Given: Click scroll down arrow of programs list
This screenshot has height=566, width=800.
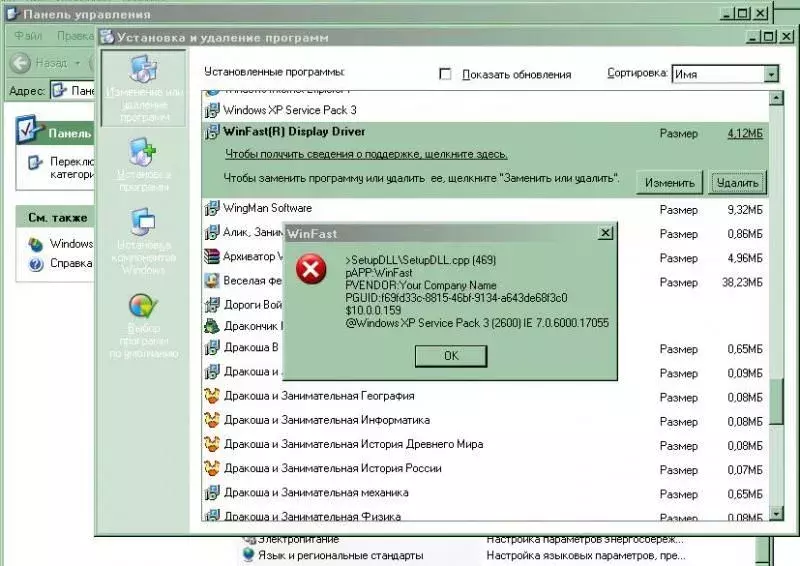Looking at the screenshot, I should click(x=776, y=513).
